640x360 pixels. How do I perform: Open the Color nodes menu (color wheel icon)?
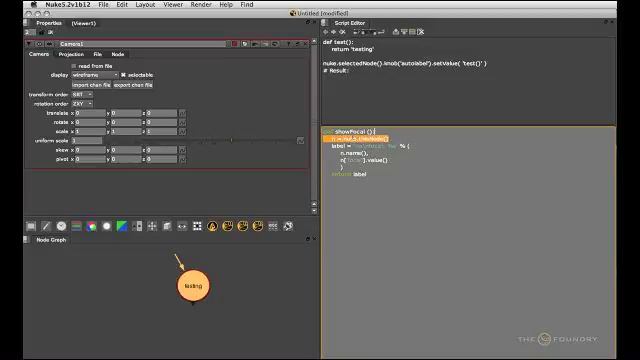(x=91, y=226)
